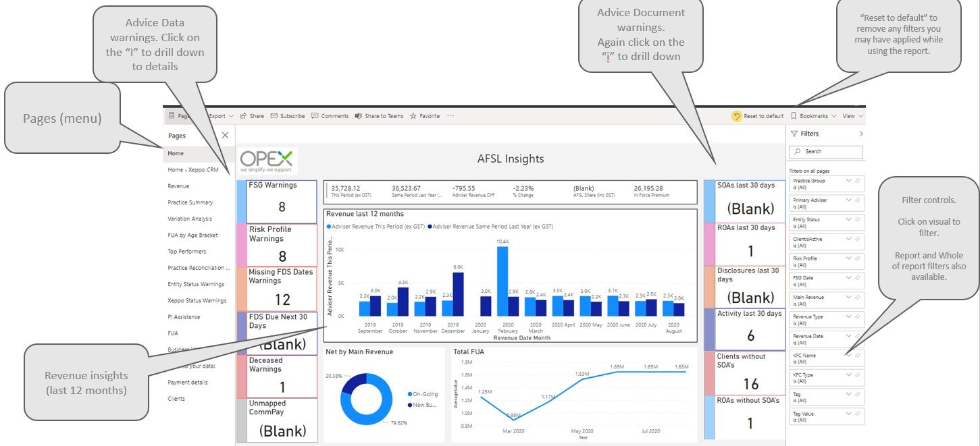Click the more options ellipsis in toolbar
The image size is (980, 446).
[x=450, y=116]
